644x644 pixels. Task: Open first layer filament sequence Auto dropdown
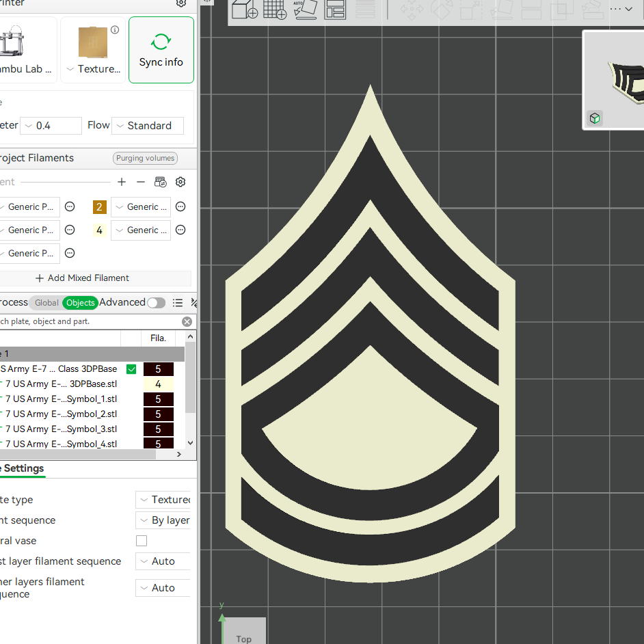point(164,561)
